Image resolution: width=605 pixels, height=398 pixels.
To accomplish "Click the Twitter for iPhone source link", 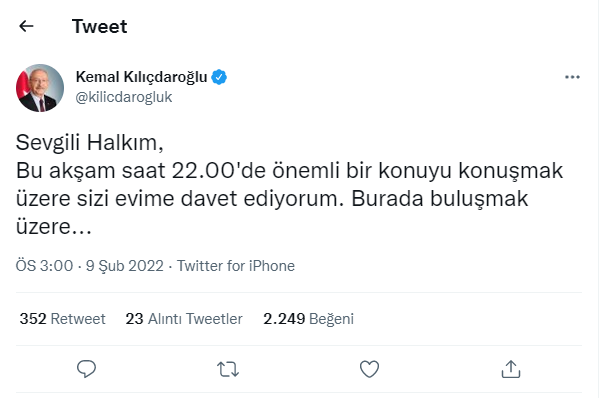I will pos(236,266).
